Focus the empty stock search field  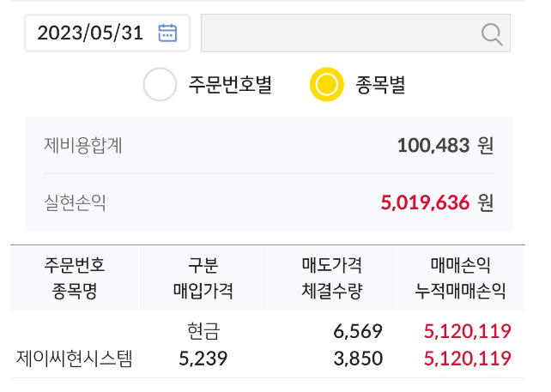click(355, 33)
